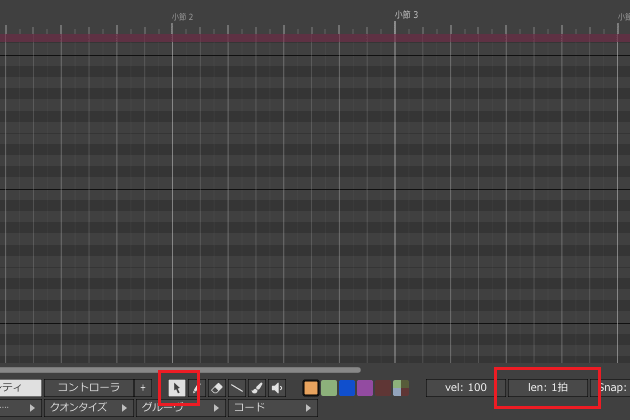Pick the purple note color swatch
This screenshot has height=420, width=630.
365,388
